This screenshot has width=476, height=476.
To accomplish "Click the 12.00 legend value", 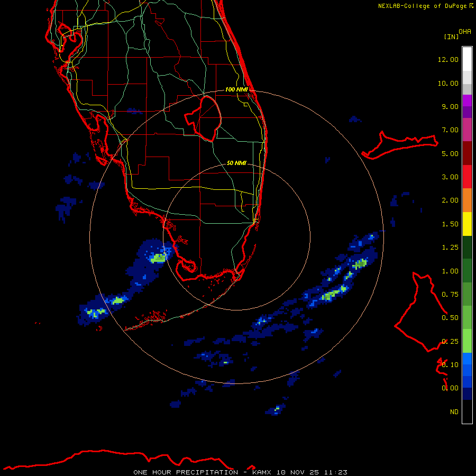I will click(448, 59).
